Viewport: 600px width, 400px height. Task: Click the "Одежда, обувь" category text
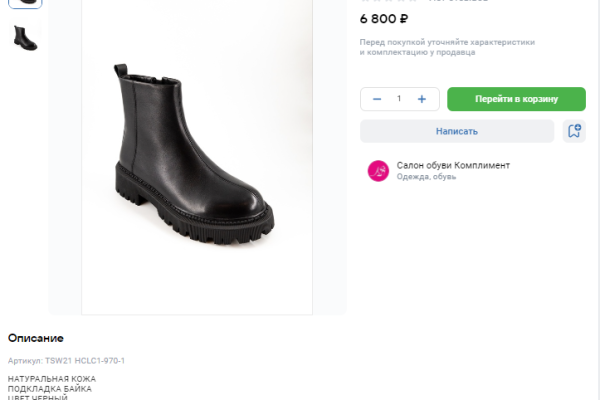click(x=426, y=177)
